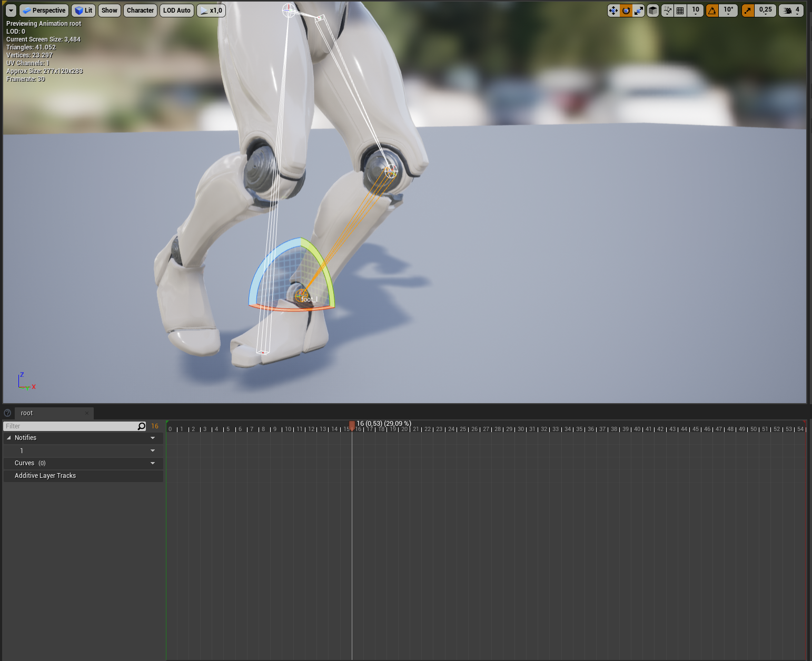Disable rotation angle snapping icon
The height and width of the screenshot is (661, 812).
(x=712, y=10)
